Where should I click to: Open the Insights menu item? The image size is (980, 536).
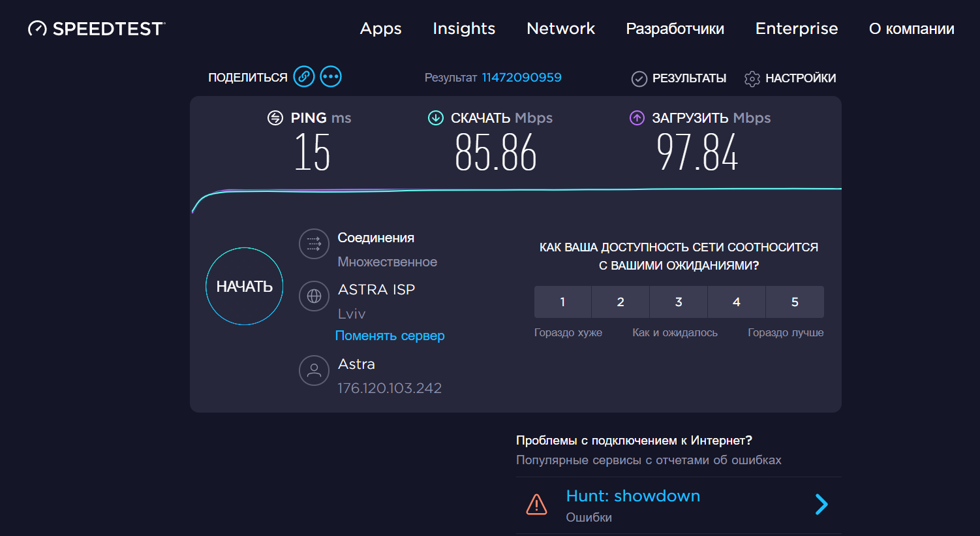(464, 29)
